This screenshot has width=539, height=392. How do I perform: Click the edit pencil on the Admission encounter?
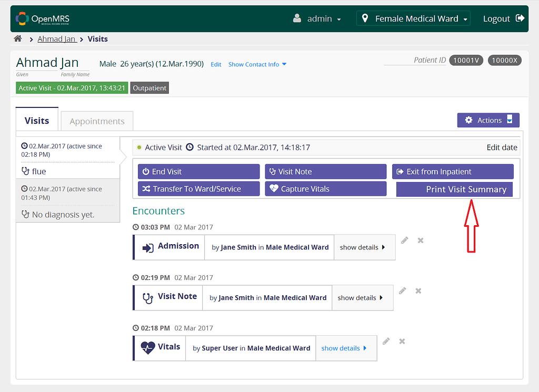[x=404, y=240]
